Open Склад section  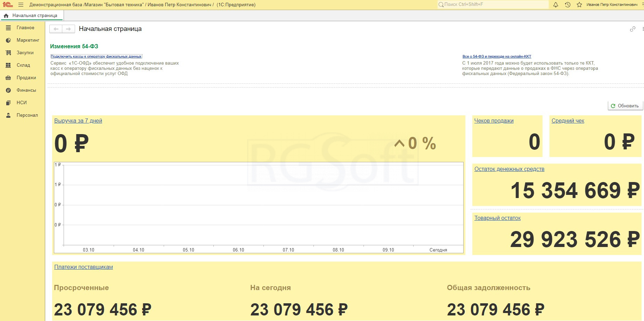coord(23,65)
